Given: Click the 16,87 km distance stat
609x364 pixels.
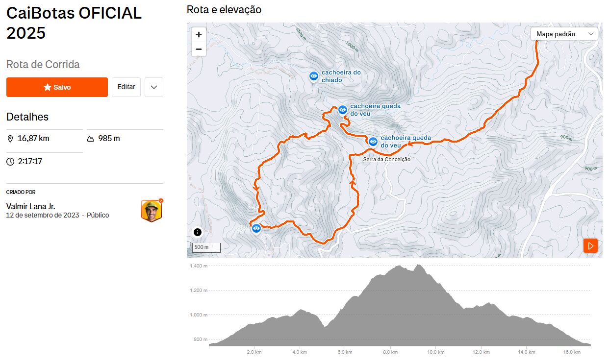Looking at the screenshot, I should point(33,139).
